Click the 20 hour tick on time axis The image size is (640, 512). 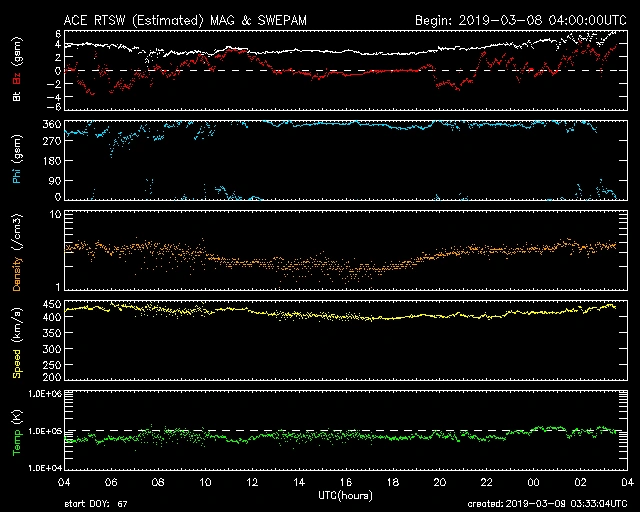439,483
